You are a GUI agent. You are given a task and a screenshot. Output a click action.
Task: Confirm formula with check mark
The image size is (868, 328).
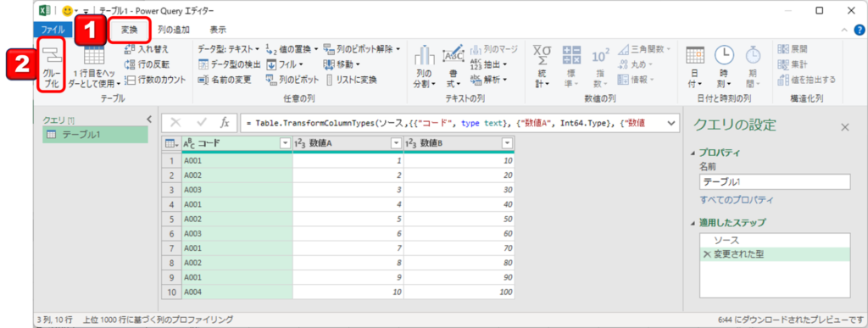point(201,123)
